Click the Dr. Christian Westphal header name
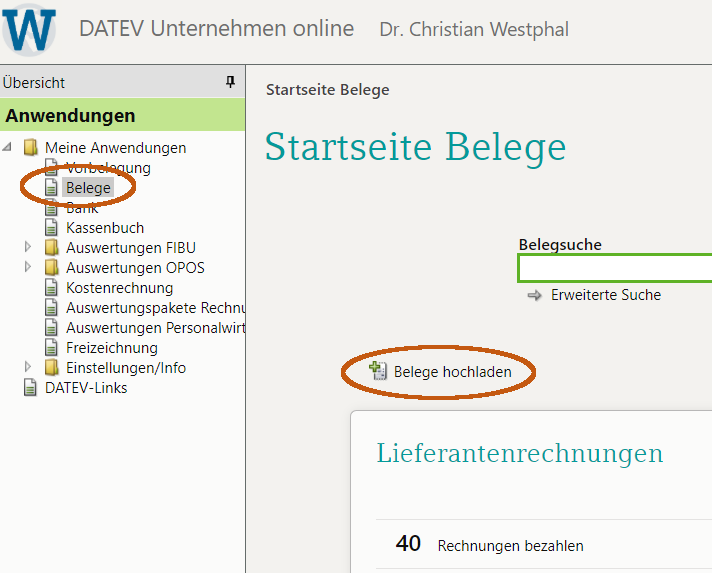Viewport: 712px width, 573px height. point(474,30)
